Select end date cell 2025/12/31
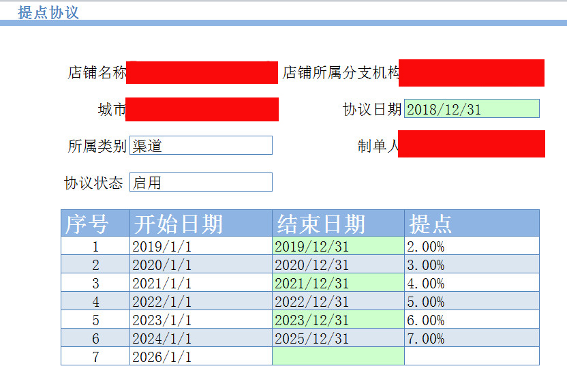The image size is (567, 392). click(x=338, y=338)
